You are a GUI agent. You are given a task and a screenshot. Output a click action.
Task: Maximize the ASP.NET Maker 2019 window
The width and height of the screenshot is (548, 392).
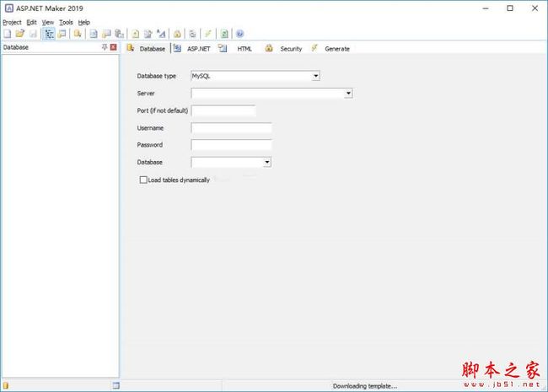click(x=510, y=8)
